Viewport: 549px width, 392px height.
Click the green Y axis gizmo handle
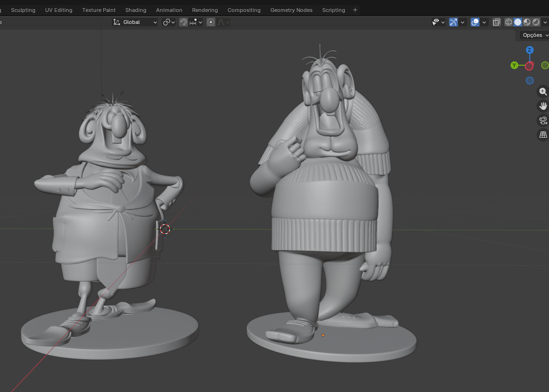point(514,65)
